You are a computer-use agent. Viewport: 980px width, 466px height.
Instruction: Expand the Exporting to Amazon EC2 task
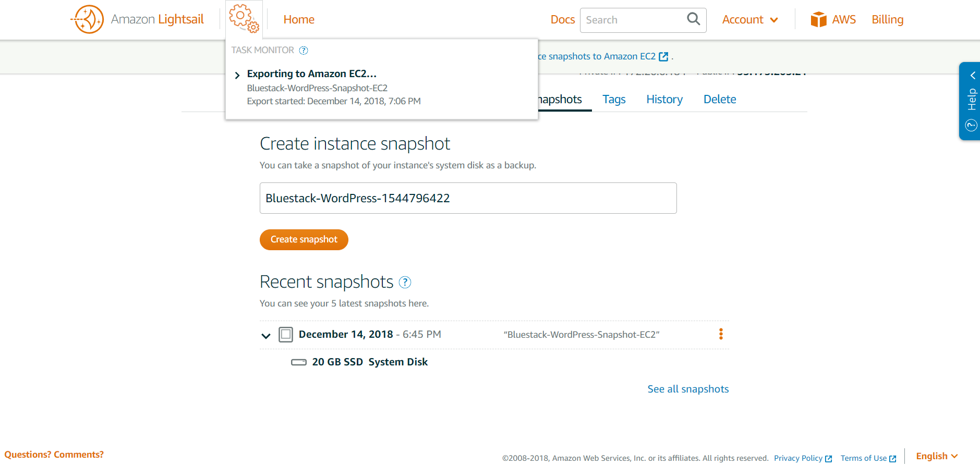click(237, 75)
